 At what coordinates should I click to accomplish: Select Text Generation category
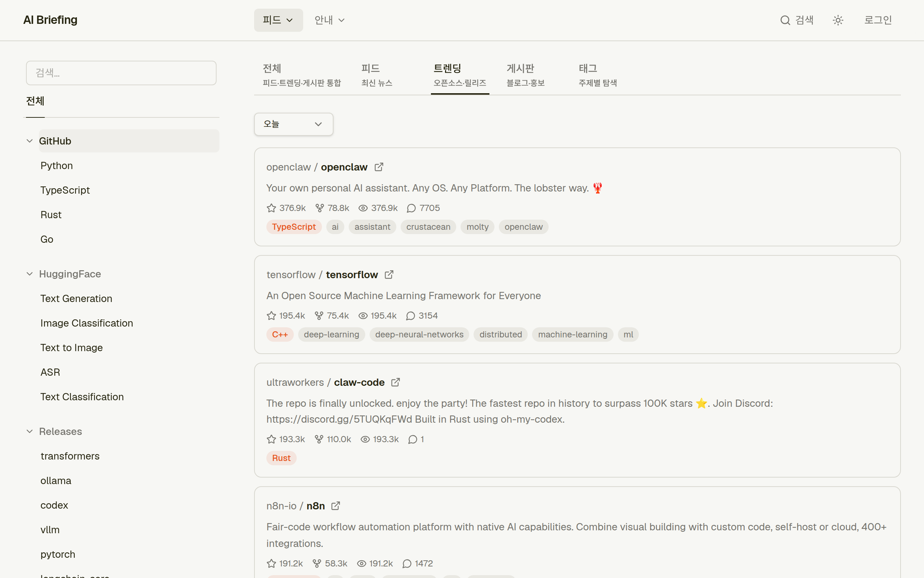pyautogui.click(x=77, y=298)
